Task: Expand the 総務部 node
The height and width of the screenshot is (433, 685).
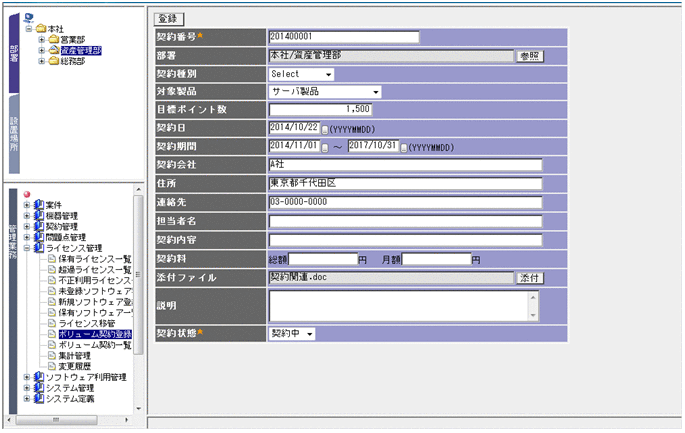Action: click(x=42, y=61)
